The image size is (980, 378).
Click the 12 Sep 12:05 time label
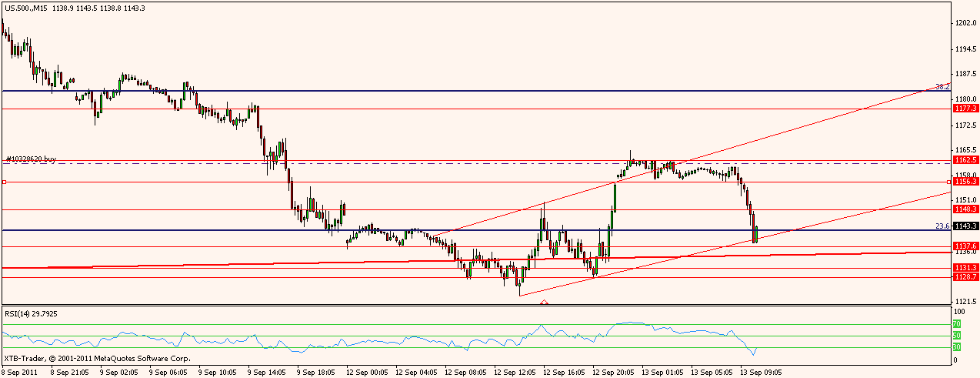coord(515,371)
